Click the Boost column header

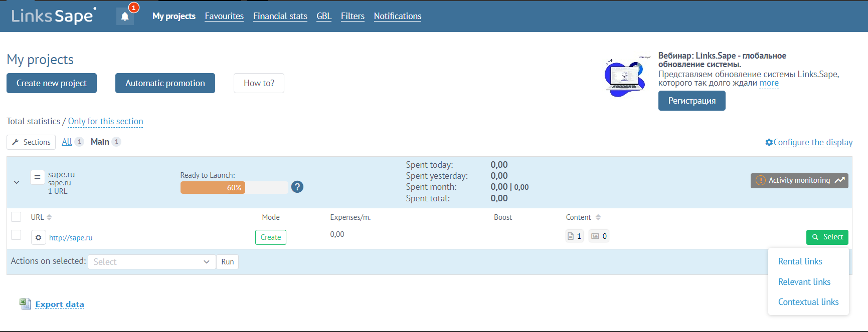pos(503,217)
